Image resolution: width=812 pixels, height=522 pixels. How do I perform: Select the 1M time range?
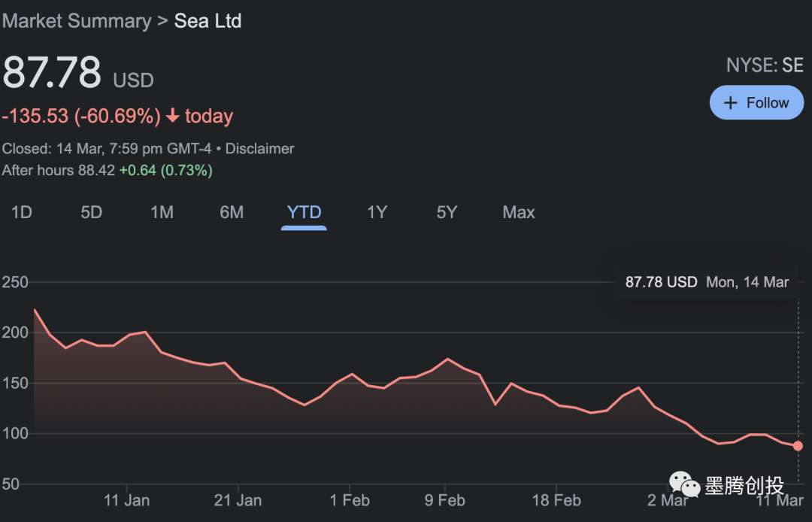click(x=162, y=212)
